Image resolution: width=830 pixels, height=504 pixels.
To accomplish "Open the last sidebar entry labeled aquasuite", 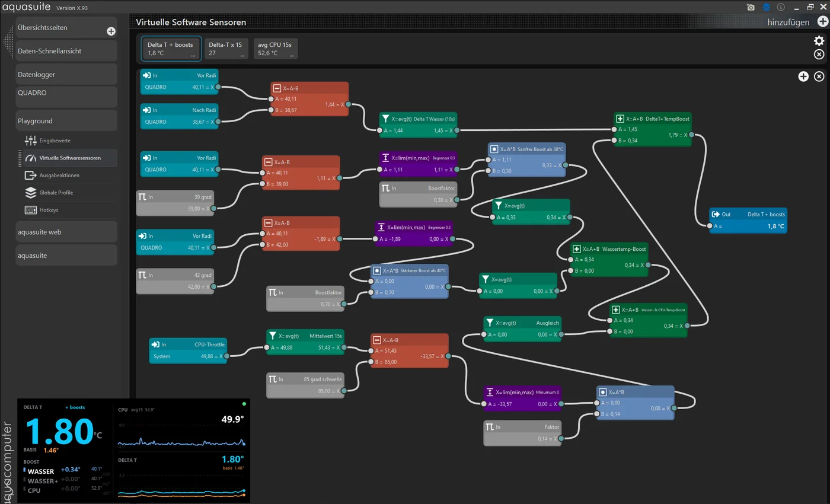I will [66, 255].
